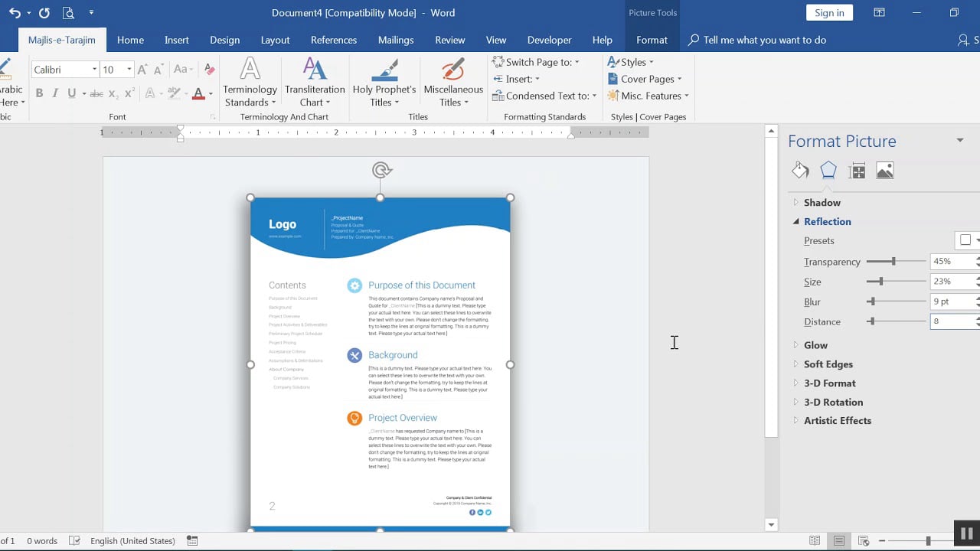Select the Fill & Line icon in Format Picture pane

click(800, 170)
